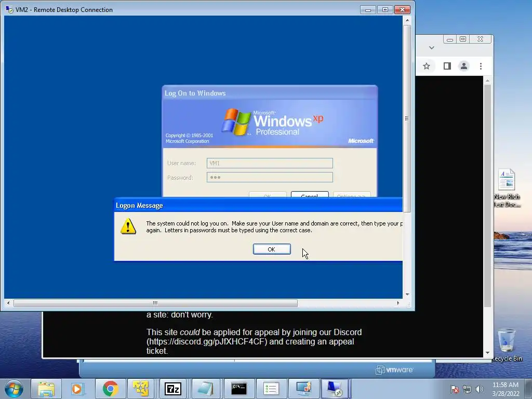Click the Action Center flag tray icon

[455, 389]
